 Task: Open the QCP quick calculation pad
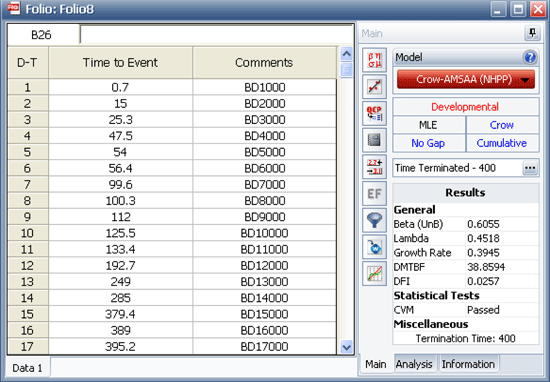[x=374, y=113]
